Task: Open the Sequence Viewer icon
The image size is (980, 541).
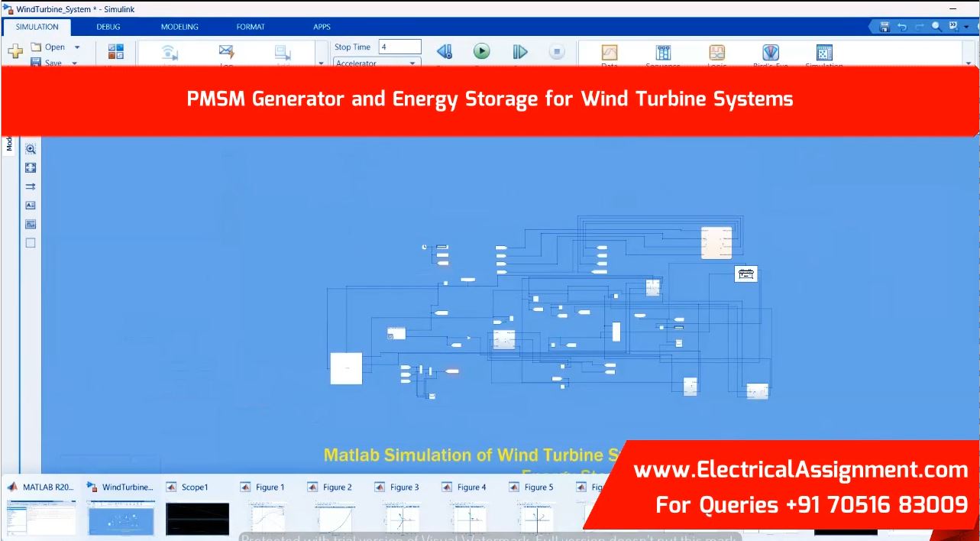Action: [x=663, y=53]
